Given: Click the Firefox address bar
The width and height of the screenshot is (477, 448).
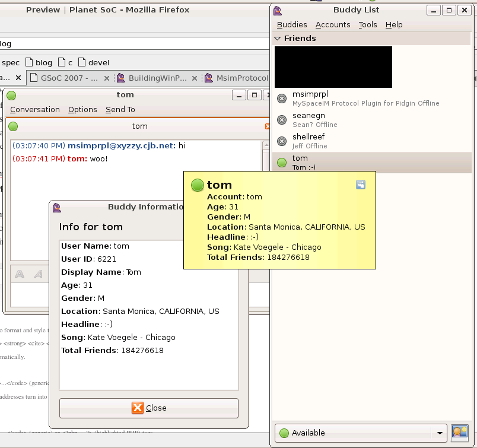Looking at the screenshot, I should pyautogui.click(x=135, y=44).
